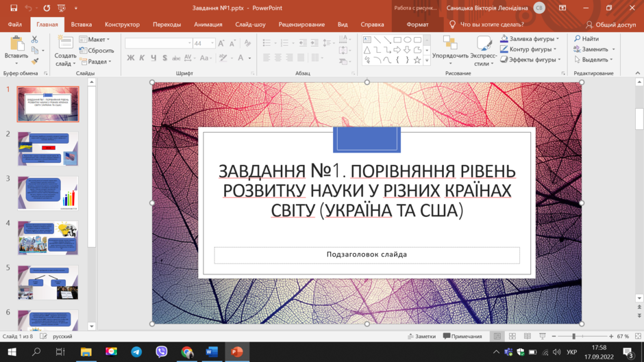The image size is (644, 362).
Task: Cut selection with the scissors icon
Action: click(34, 40)
